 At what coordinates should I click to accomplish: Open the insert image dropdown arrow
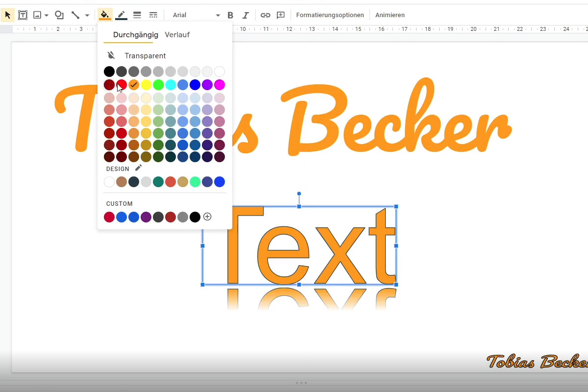[x=47, y=15]
